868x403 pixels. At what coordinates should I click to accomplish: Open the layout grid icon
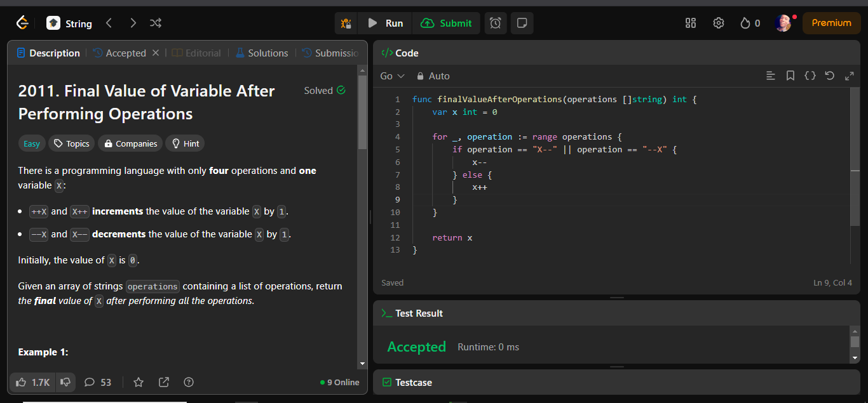coord(691,23)
